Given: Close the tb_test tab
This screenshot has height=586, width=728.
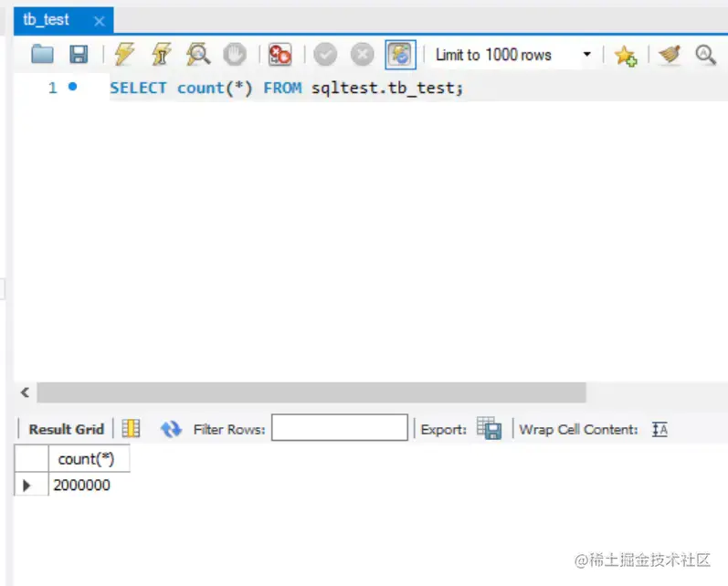Looking at the screenshot, I should click(99, 21).
